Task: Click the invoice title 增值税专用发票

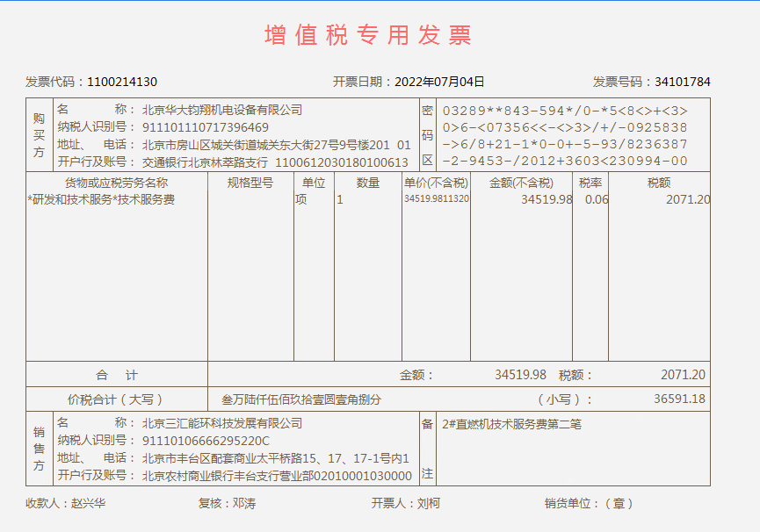Action: 368,35
